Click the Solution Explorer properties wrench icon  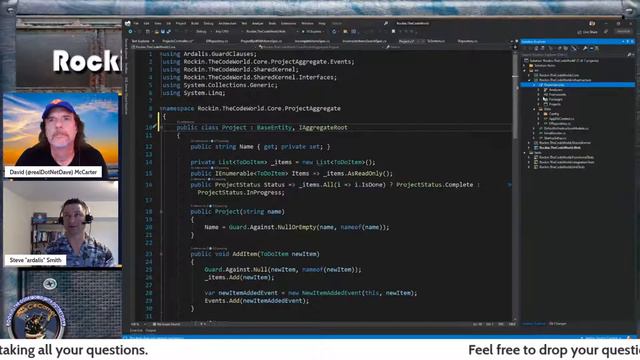585,48
